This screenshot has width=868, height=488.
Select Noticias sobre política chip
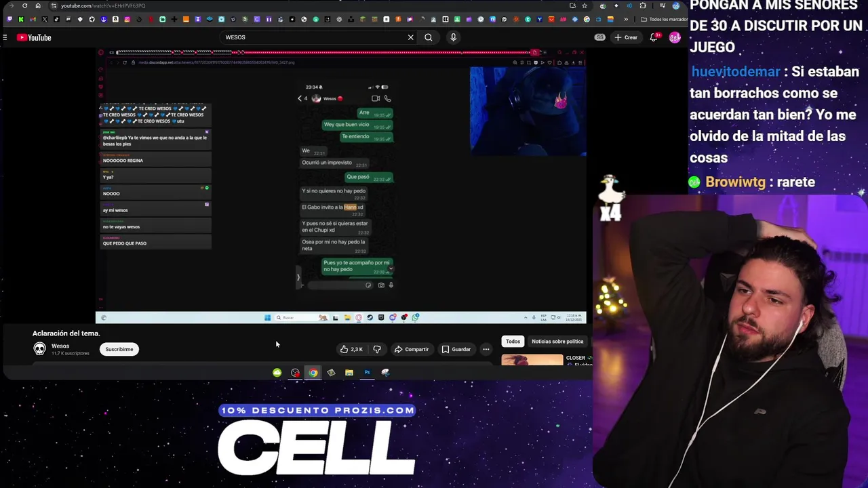[557, 341]
